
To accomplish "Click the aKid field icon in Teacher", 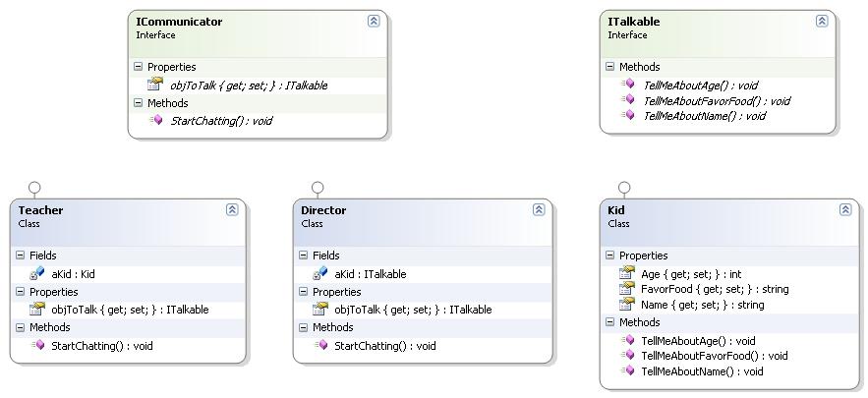I will click(37, 273).
